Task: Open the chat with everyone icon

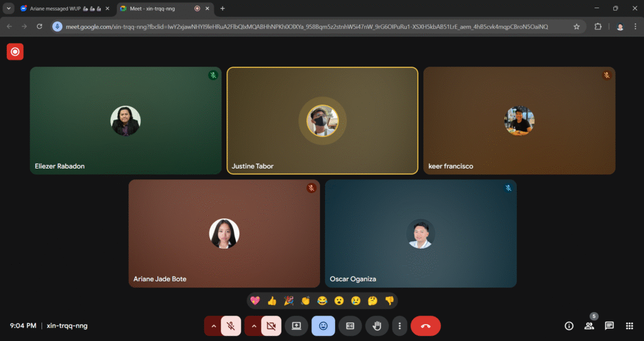Action: pos(609,326)
